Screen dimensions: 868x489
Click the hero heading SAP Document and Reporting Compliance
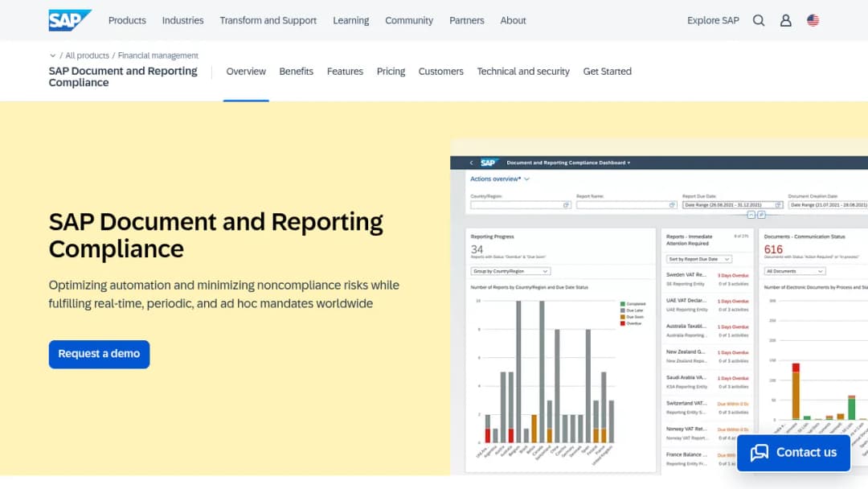click(x=216, y=235)
